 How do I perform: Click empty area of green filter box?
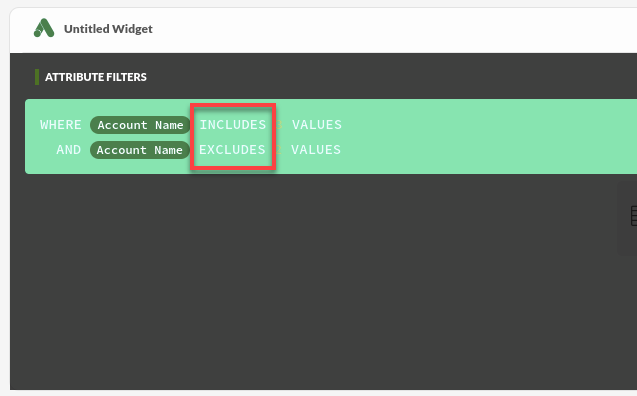click(x=488, y=137)
